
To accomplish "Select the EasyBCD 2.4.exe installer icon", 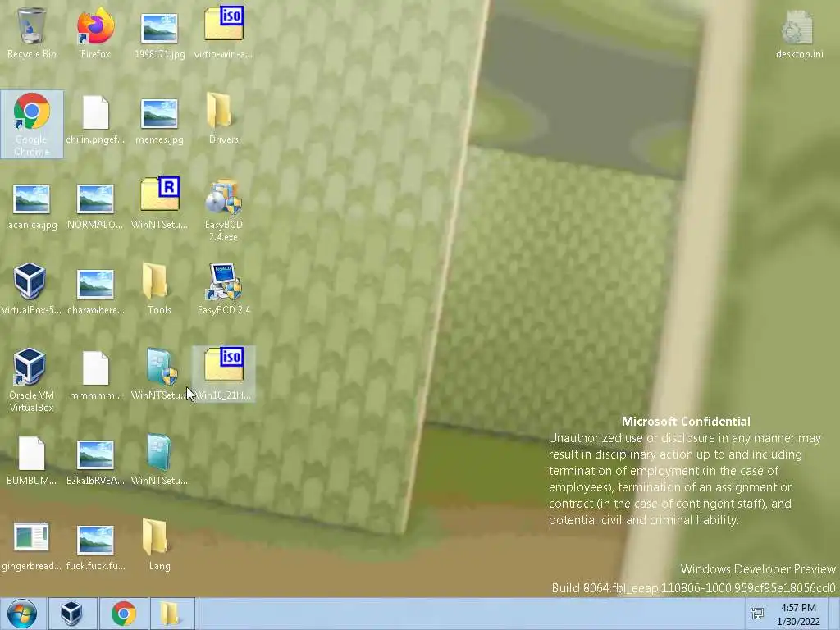I will (x=223, y=210).
